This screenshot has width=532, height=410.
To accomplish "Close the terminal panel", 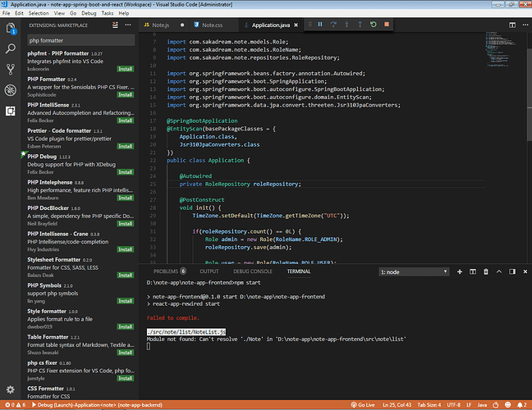I will click(x=525, y=271).
